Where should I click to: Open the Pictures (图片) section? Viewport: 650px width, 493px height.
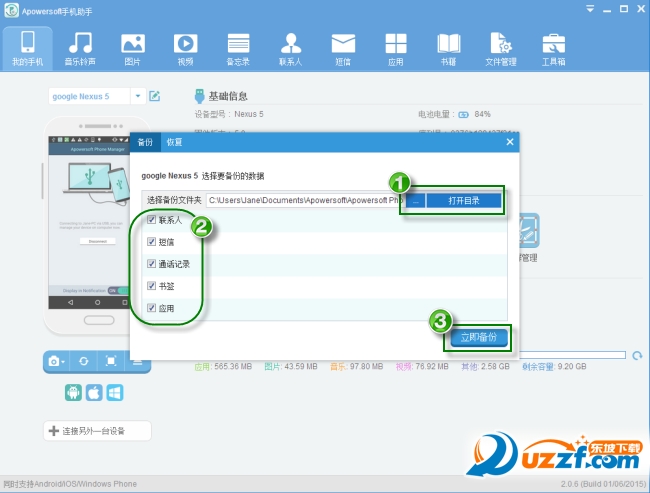[x=133, y=49]
